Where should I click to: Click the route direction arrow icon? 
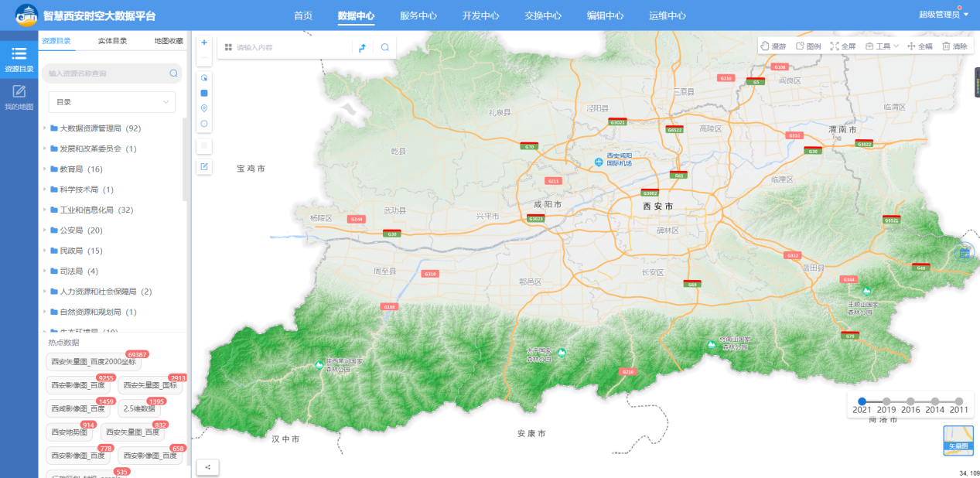tap(362, 48)
